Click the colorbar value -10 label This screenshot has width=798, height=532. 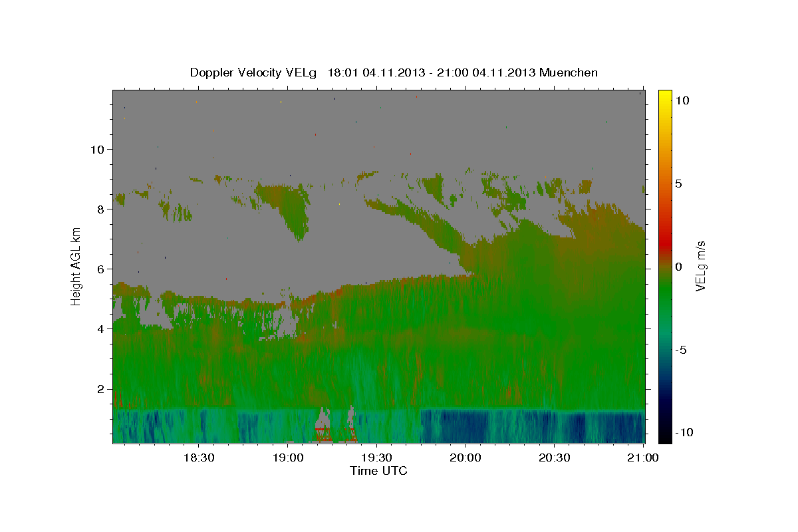(684, 432)
